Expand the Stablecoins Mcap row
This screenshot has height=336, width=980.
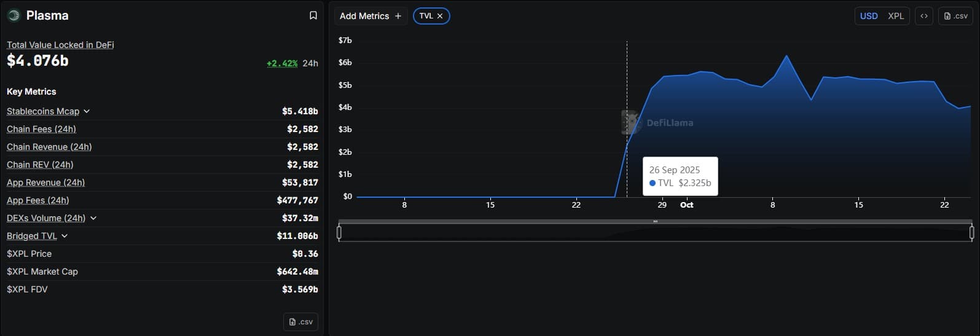click(87, 111)
